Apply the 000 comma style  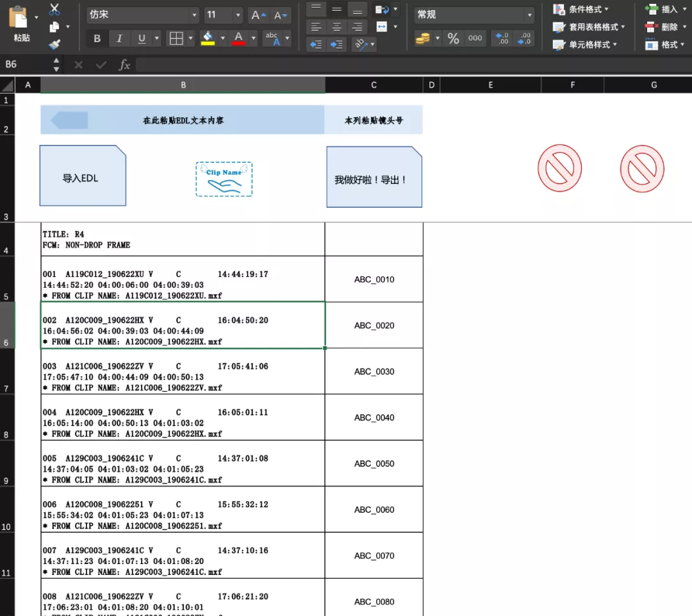pos(475,39)
